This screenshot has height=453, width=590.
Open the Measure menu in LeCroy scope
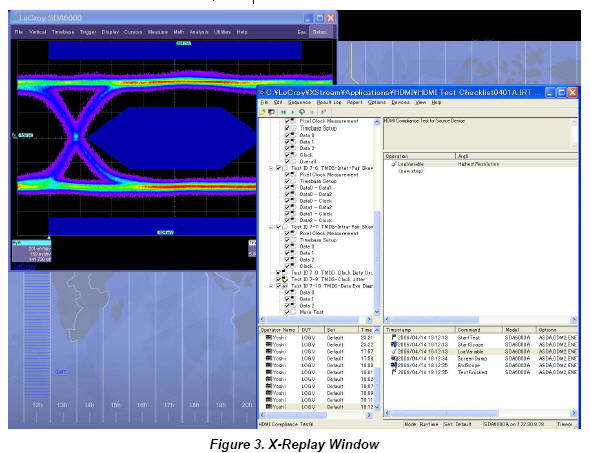tap(158, 32)
